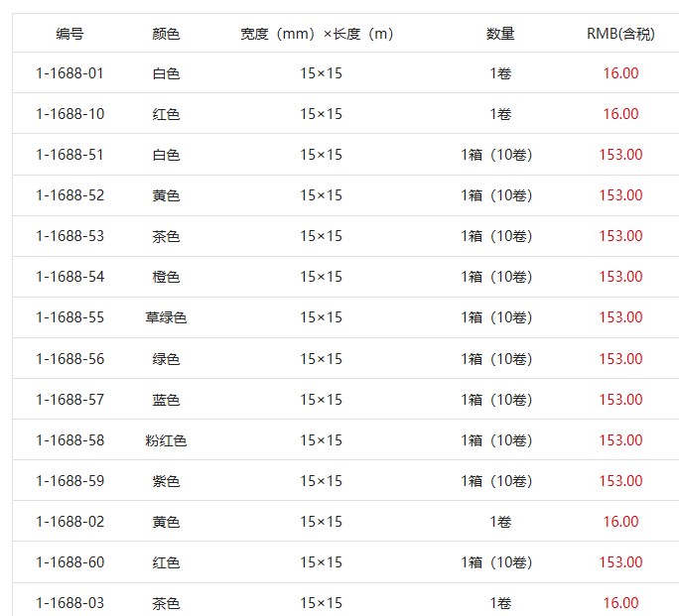Click product code 1-1688-52
Image resolution: width=679 pixels, height=616 pixels.
point(69,195)
